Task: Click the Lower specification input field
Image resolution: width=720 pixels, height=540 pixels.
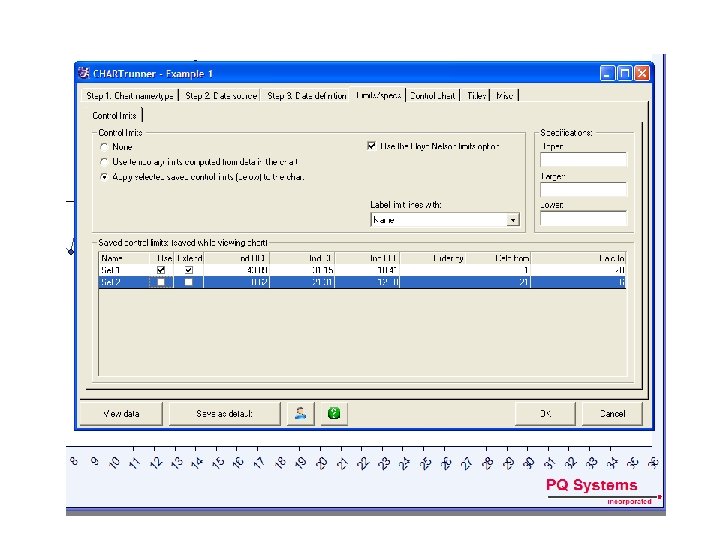Action: click(583, 218)
